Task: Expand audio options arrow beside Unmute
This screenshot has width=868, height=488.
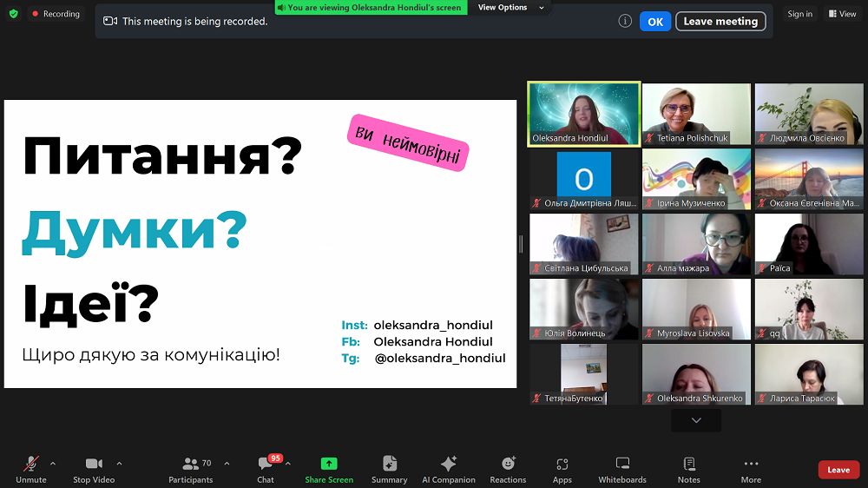Action: tap(53, 463)
